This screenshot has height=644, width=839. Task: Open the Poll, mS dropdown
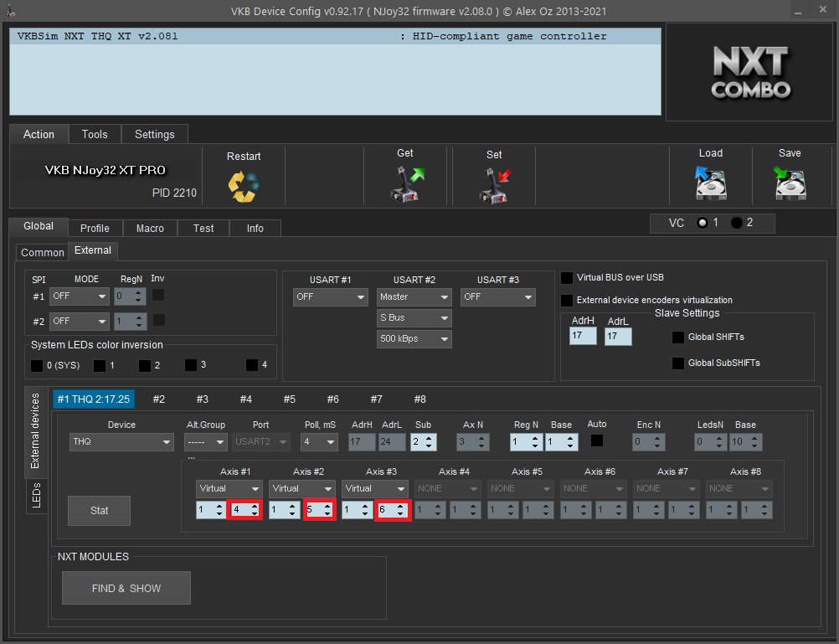[319, 442]
